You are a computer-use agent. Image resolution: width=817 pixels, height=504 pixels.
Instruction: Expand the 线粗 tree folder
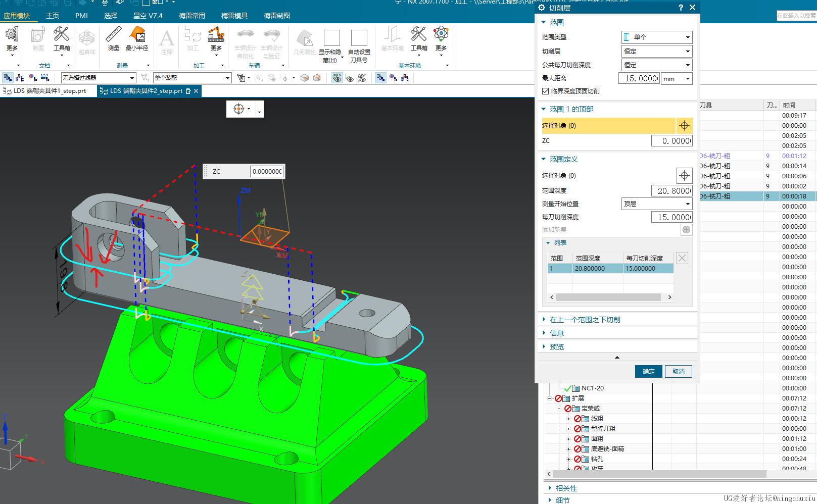pyautogui.click(x=569, y=419)
